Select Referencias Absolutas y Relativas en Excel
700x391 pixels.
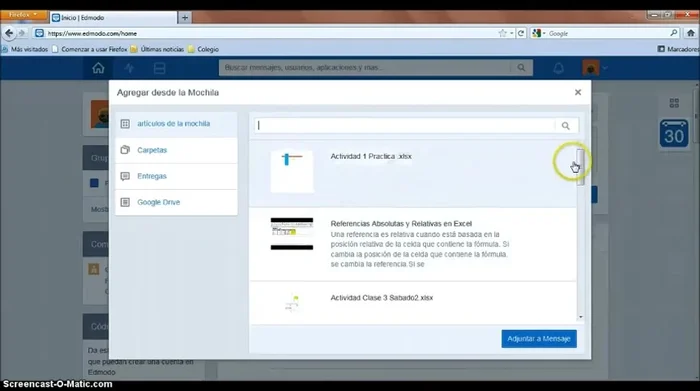coord(413,244)
